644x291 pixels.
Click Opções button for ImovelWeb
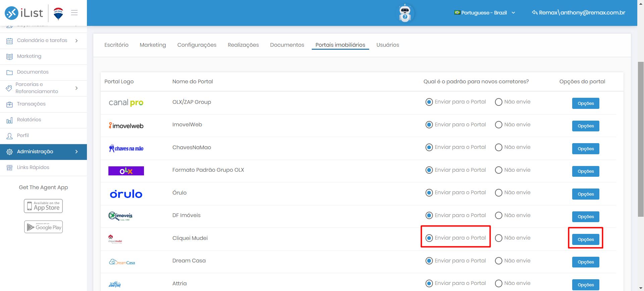tap(586, 126)
